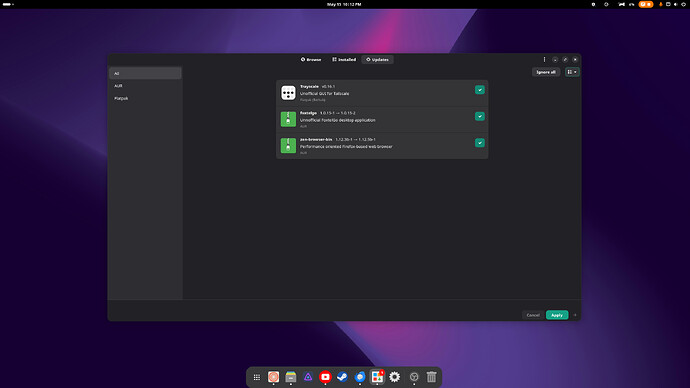The image size is (690, 388).
Task: Open the Trash dock icon
Action: click(x=431, y=377)
